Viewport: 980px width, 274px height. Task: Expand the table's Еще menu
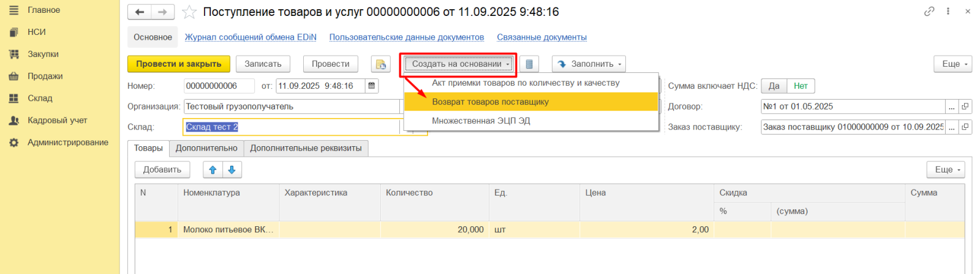tap(945, 170)
